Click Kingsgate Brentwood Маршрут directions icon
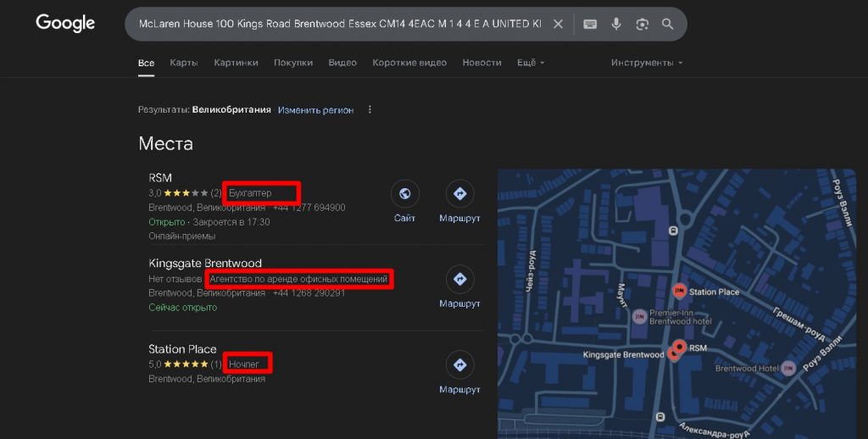The width and height of the screenshot is (868, 439). (460, 279)
